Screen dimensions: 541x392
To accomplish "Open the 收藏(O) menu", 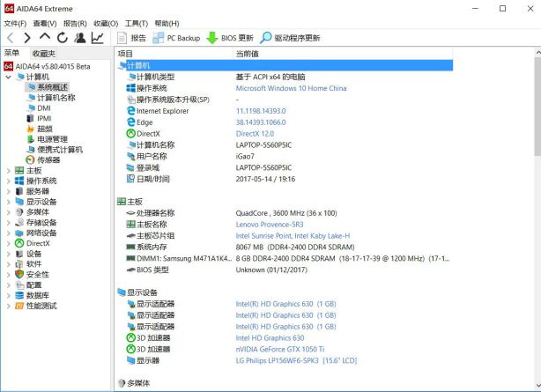I will click(x=106, y=24).
